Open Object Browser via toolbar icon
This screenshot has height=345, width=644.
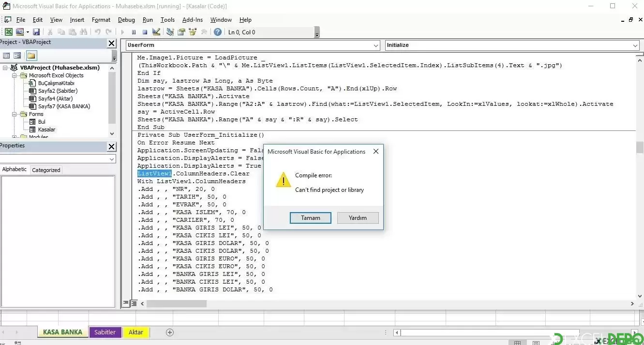click(193, 32)
